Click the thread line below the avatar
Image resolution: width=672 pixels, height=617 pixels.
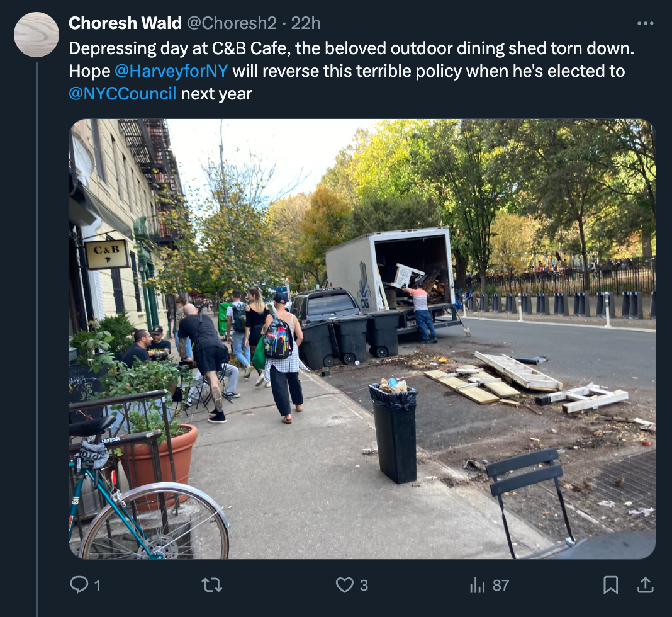[x=36, y=315]
